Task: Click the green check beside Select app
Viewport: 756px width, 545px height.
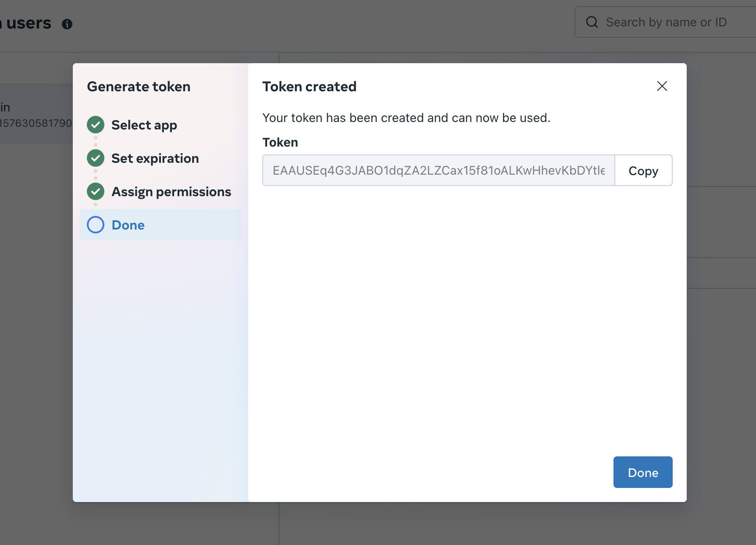Action: click(x=96, y=125)
